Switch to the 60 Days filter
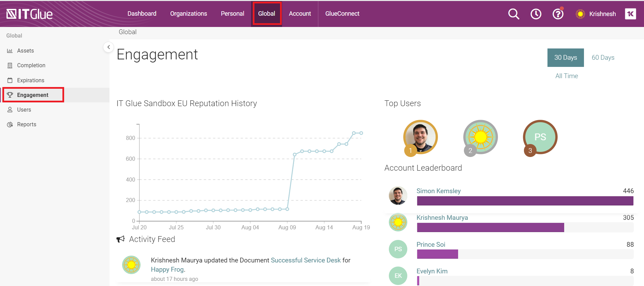The image size is (644, 286). click(x=603, y=58)
